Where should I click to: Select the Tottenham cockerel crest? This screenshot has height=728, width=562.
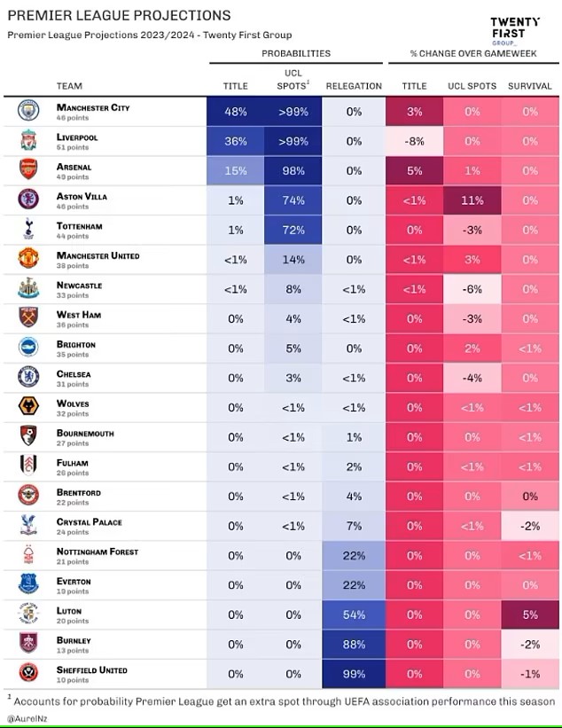(x=28, y=229)
